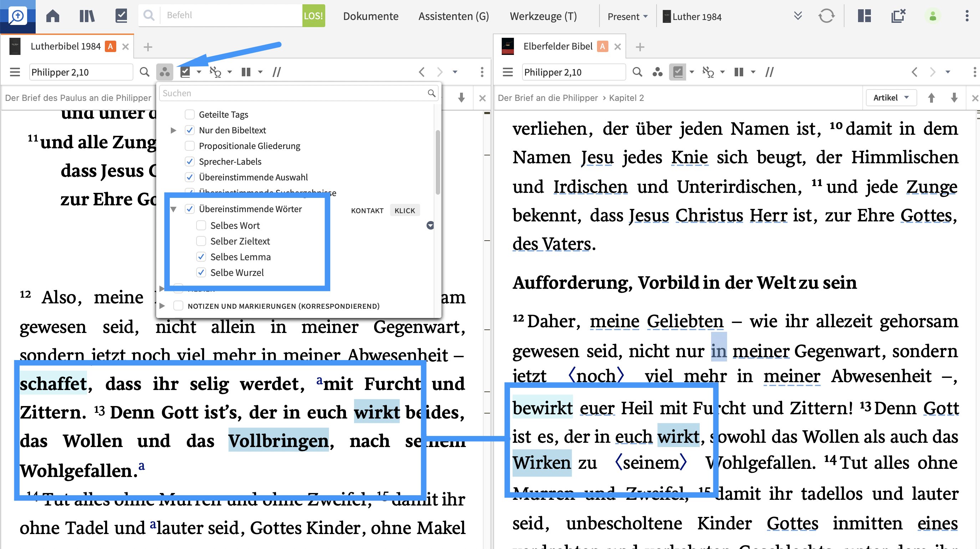
Task: Select the Lutherbibel 1984 tab
Action: 65,46
